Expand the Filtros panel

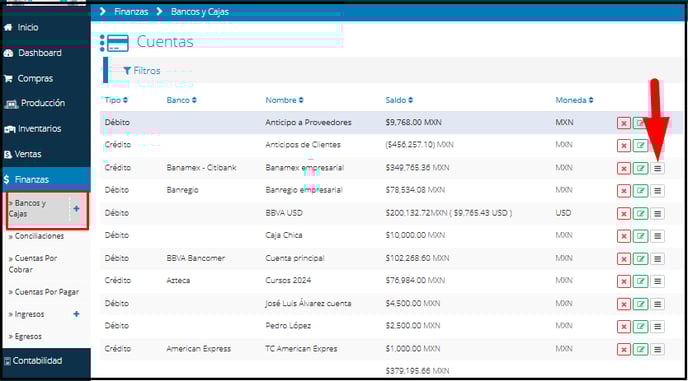click(142, 71)
